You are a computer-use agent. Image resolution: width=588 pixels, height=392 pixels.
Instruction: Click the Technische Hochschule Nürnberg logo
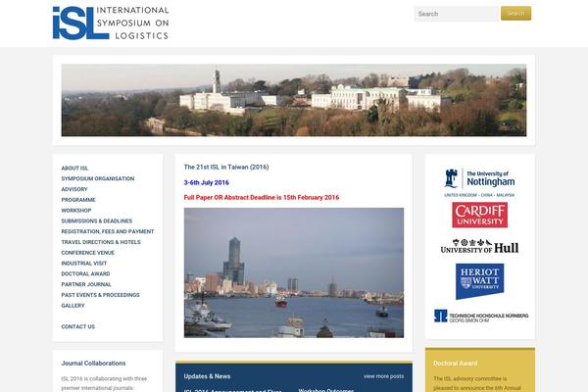(x=481, y=316)
